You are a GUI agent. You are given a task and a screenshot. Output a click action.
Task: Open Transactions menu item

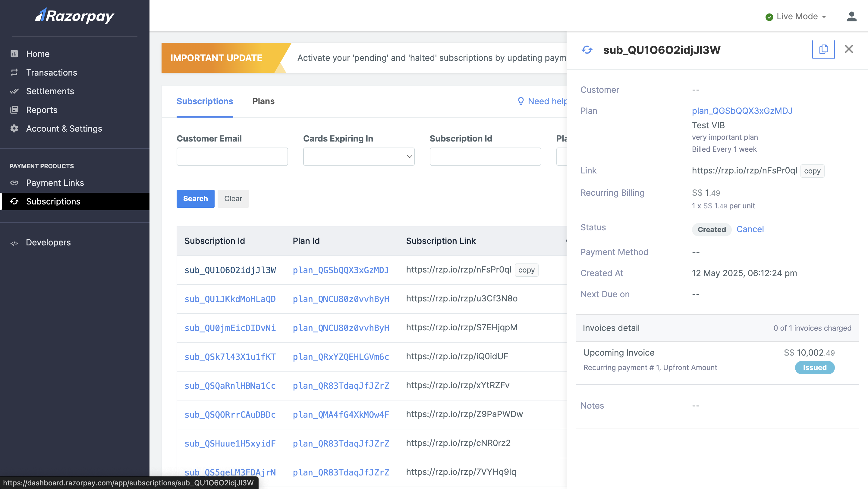click(x=52, y=72)
